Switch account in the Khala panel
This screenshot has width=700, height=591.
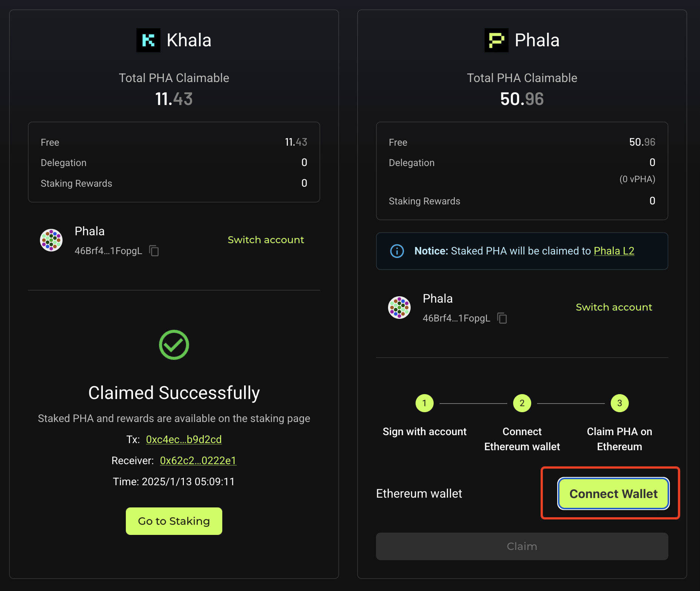pos(266,240)
